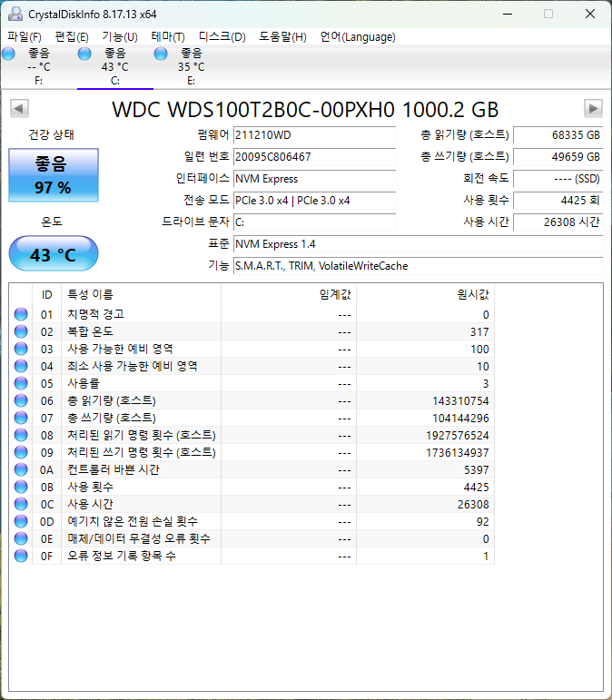The image size is (612, 700).
Task: Click the serial number field 20095C806467
Action: click(315, 157)
